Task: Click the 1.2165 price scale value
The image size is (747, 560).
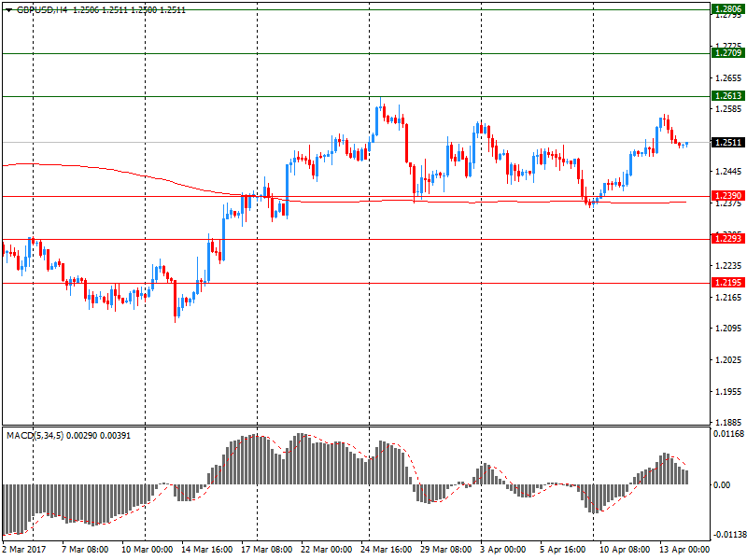Action: 728,297
